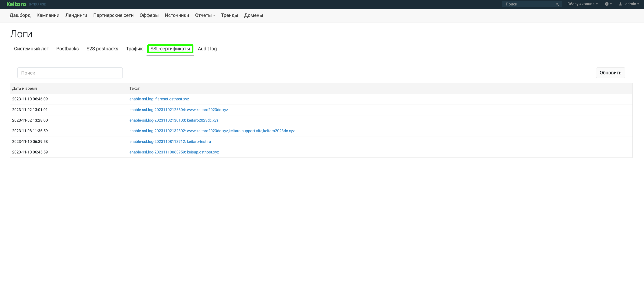The width and height of the screenshot is (644, 307).
Task: Expand the Обслуживание dropdown
Action: click(582, 4)
